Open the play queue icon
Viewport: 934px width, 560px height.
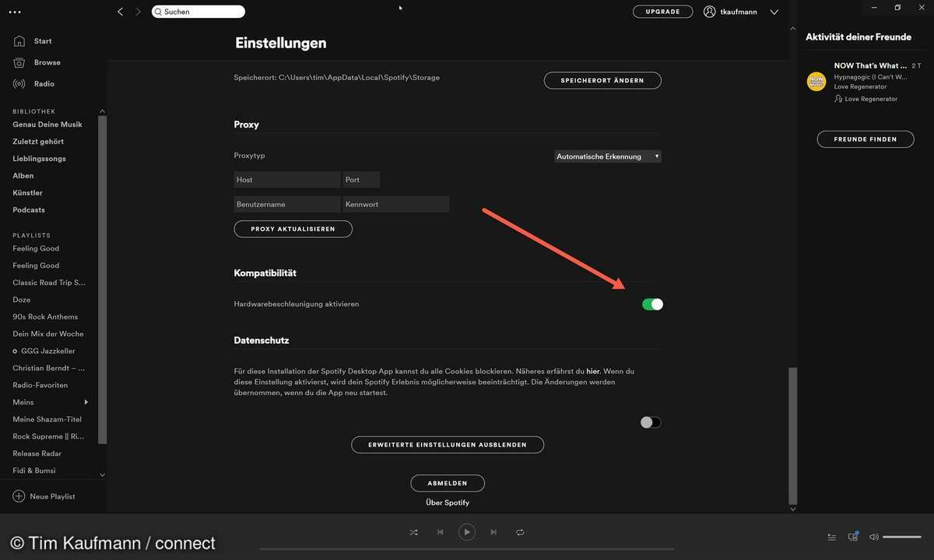tap(832, 537)
